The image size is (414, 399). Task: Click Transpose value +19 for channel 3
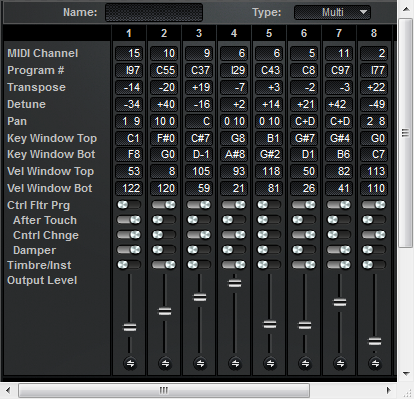click(x=199, y=87)
